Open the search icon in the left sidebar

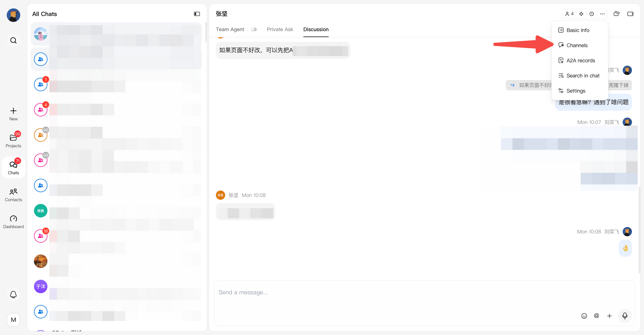click(x=13, y=40)
